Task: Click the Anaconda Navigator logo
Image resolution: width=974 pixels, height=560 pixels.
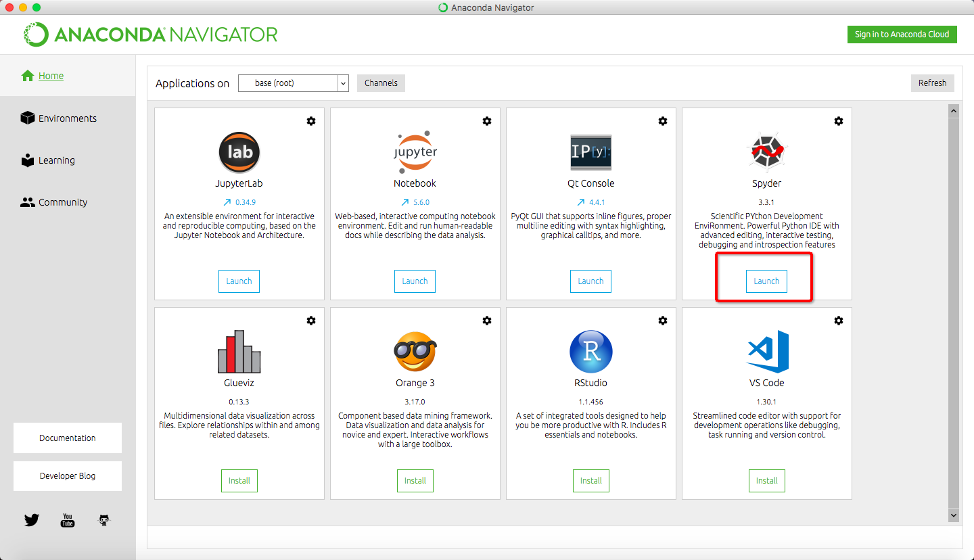Action: point(150,34)
